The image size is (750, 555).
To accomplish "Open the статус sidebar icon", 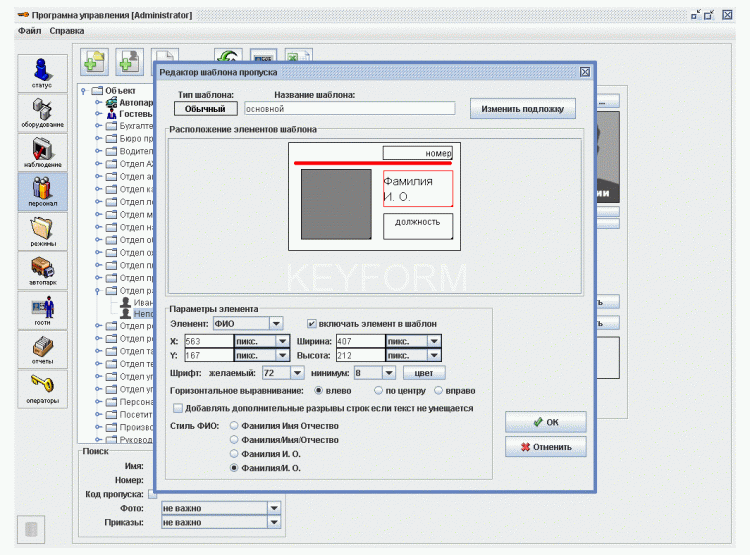I will pyautogui.click(x=42, y=72).
